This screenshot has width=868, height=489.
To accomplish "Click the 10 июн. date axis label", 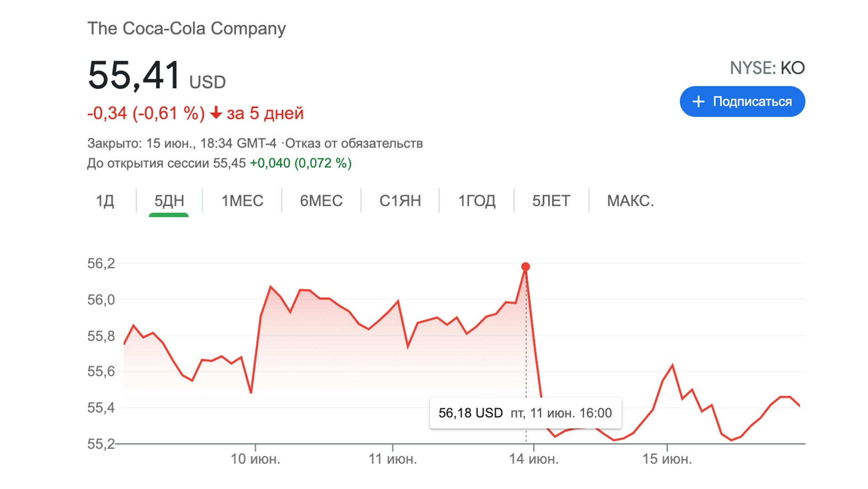I will pos(255,459).
